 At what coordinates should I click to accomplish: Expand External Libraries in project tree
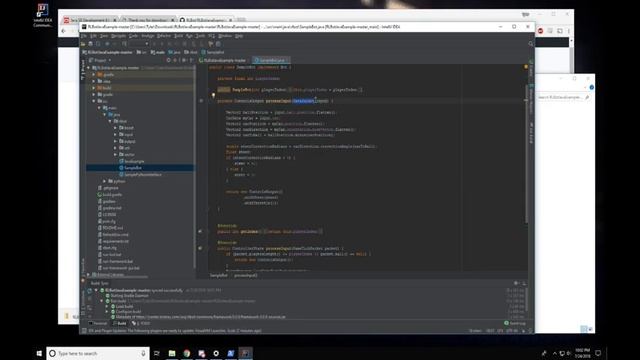pos(89,275)
